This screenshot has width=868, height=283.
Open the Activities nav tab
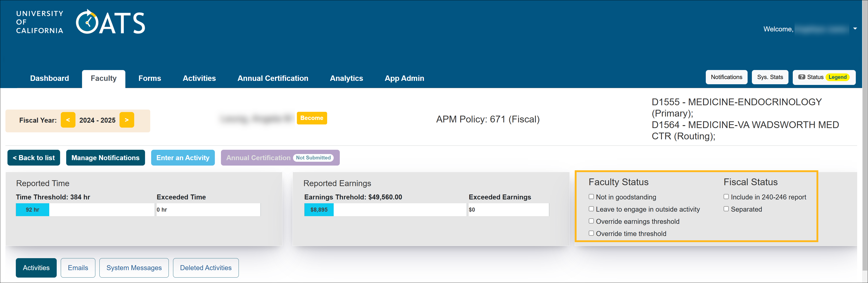coord(199,79)
